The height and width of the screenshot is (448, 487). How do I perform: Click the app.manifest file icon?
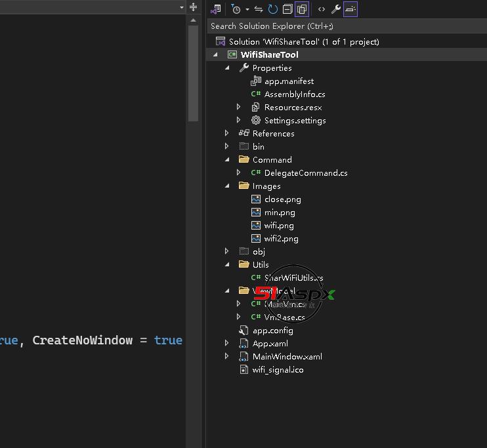[256, 81]
